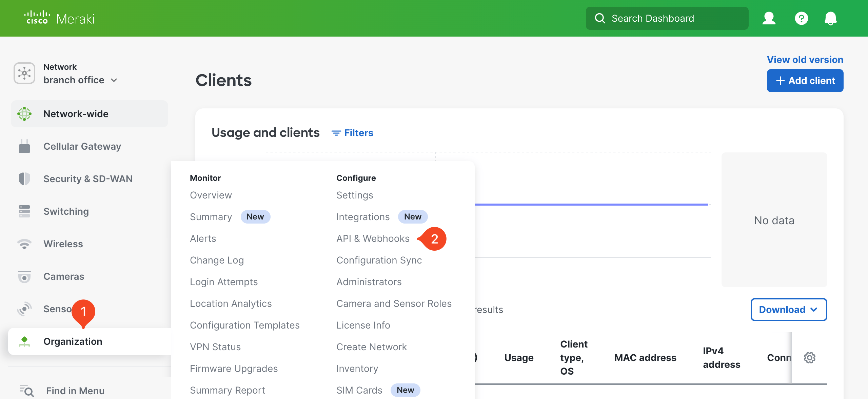868x399 pixels.
Task: Click the Cameras icon
Action: click(x=24, y=276)
